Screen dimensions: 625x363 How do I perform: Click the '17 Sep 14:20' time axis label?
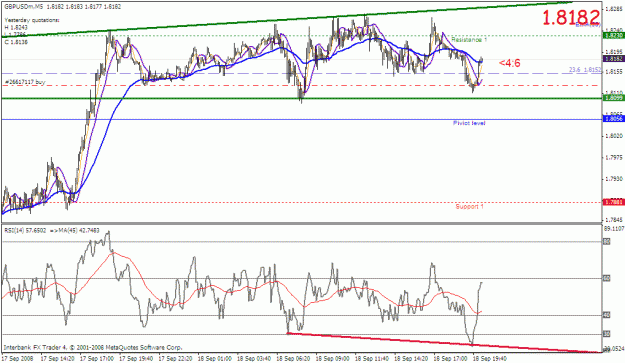click(58, 359)
